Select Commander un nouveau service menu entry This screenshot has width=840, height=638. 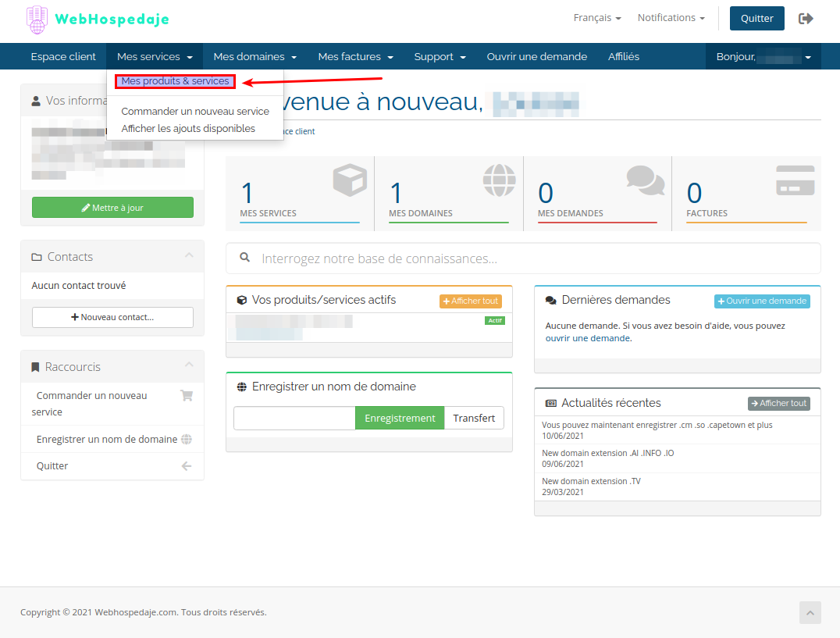(x=195, y=112)
